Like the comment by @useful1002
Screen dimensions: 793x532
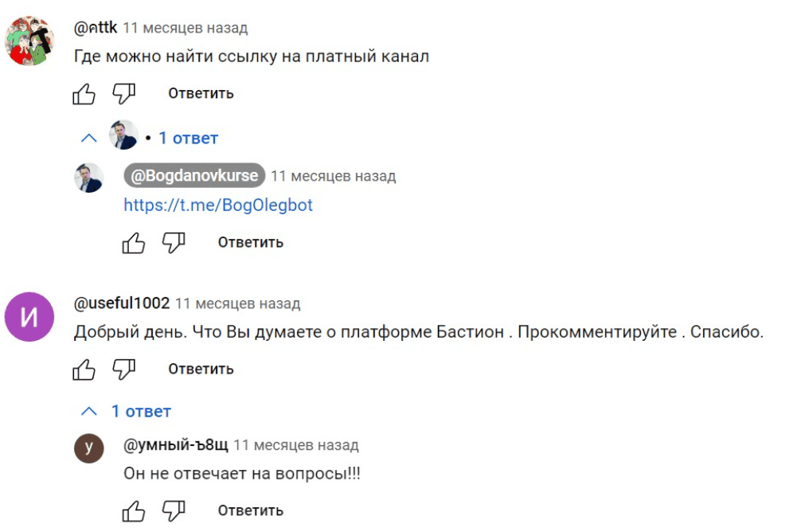pos(84,369)
